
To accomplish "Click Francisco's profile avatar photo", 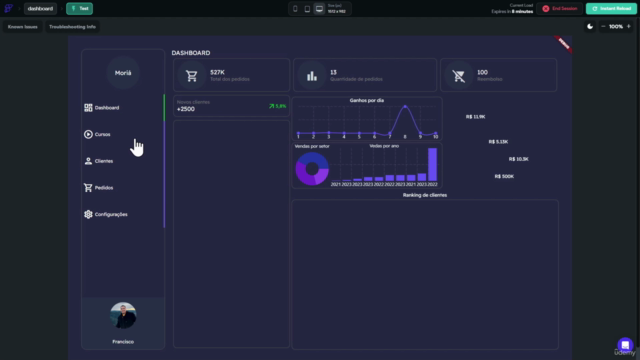I will (123, 316).
